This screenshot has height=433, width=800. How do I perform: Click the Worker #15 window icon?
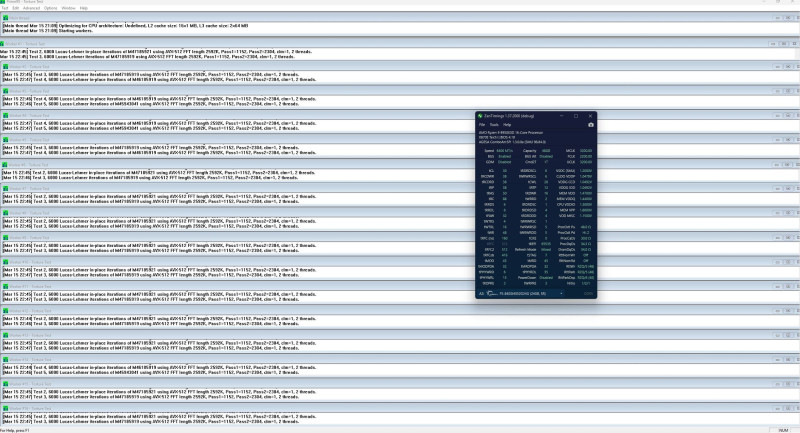coord(6,384)
